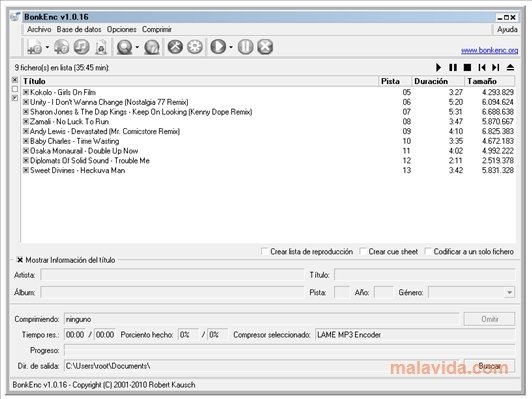Click the Año input field
Image resolution: width=532 pixels, height=399 pixels.
383,292
